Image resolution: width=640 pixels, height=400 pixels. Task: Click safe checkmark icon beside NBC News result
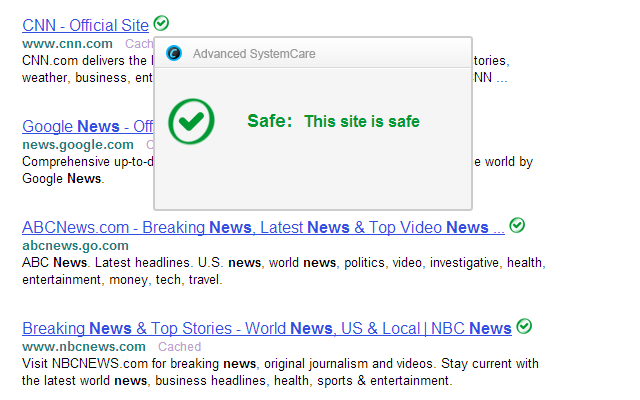[524, 326]
